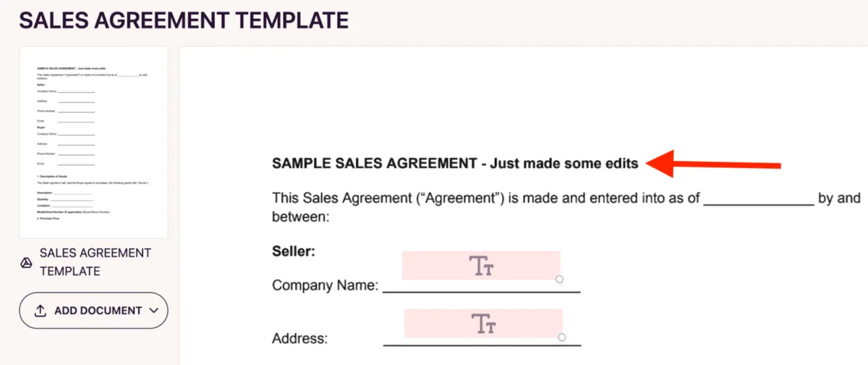Click the bold Seller: label
Screen dimensions: 868x365
click(294, 251)
